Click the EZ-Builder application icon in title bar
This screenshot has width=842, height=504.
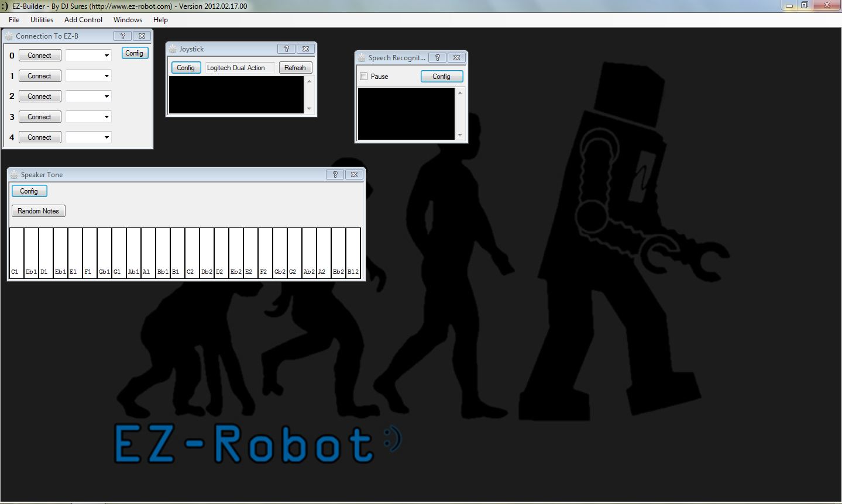click(x=5, y=6)
